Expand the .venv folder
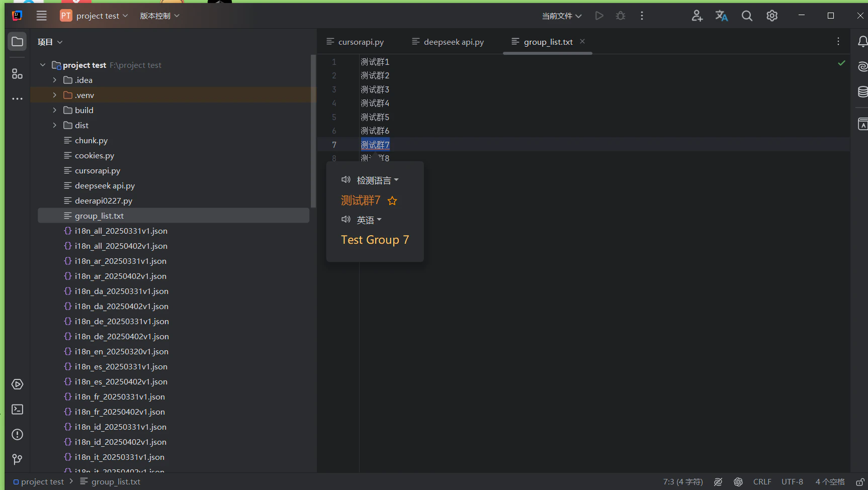This screenshot has width=868, height=490. 55,95
